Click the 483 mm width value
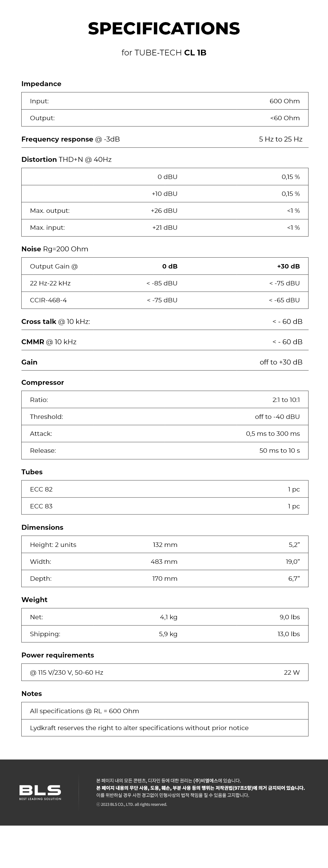Image resolution: width=328 pixels, height=868 pixels. (x=164, y=561)
